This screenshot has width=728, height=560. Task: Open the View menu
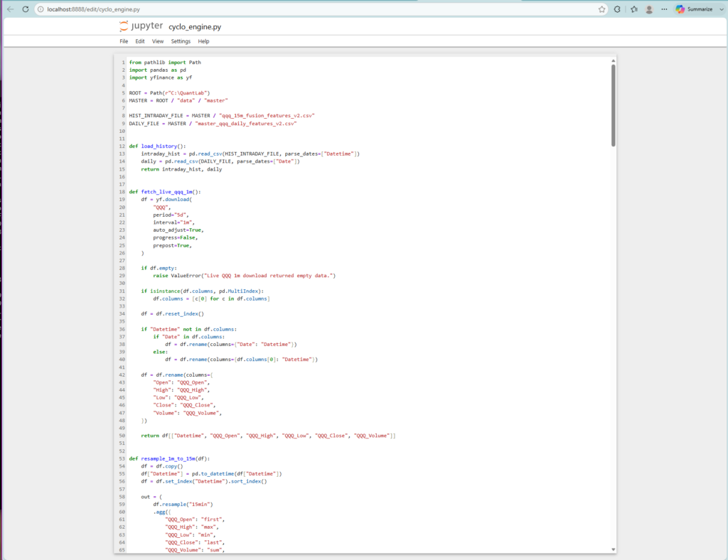pyautogui.click(x=158, y=41)
